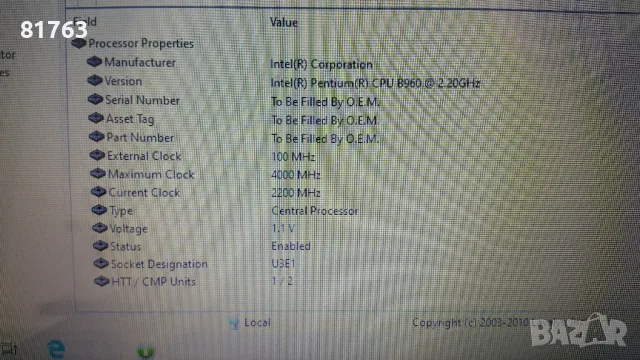Click the Local label in status bar
This screenshot has height=360, width=640.
pyautogui.click(x=258, y=322)
